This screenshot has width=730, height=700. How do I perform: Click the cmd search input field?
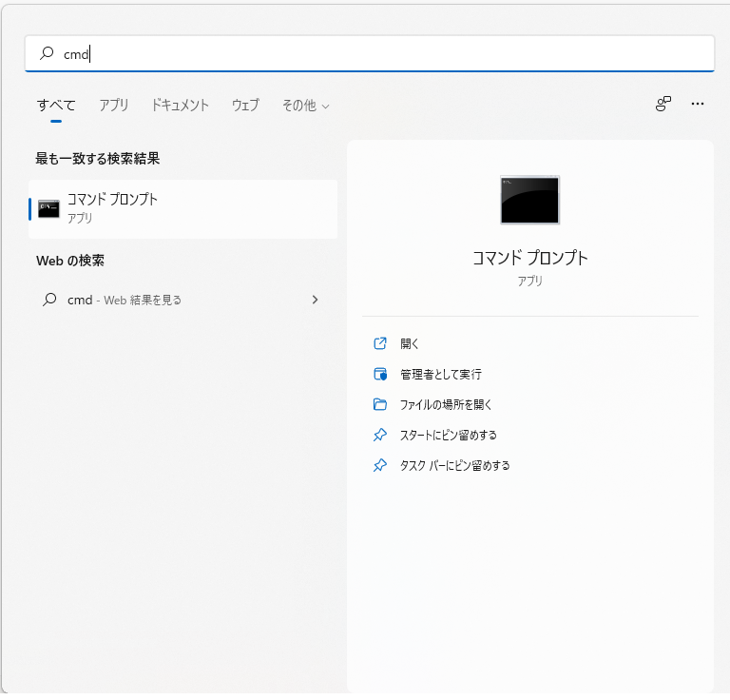(369, 53)
